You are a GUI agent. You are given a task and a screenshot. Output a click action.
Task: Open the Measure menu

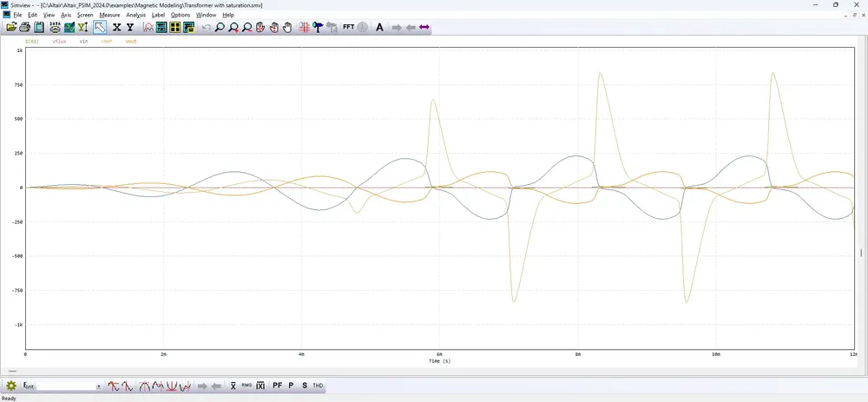(109, 15)
